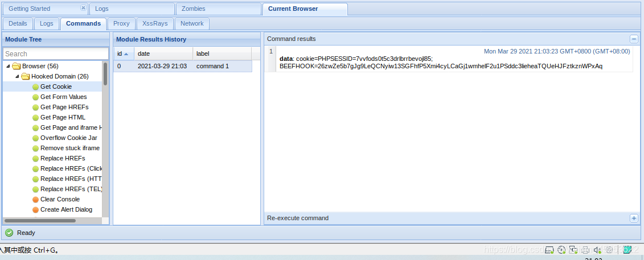Sort results history by date column

pos(163,53)
